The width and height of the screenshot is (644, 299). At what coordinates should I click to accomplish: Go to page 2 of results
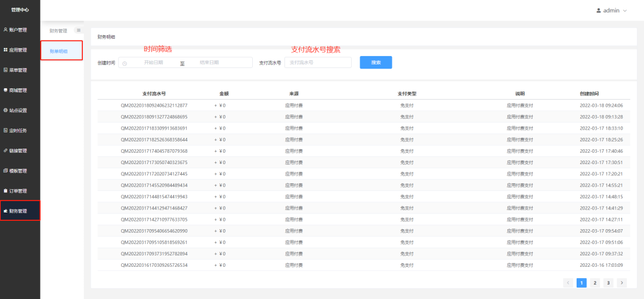coord(595,283)
